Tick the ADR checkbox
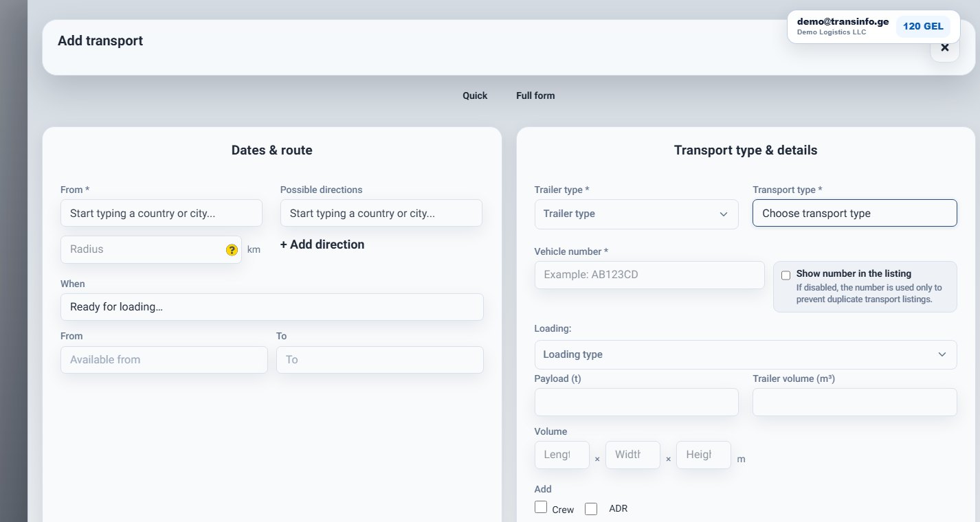Screen dimensions: 980x522 tap(591, 509)
